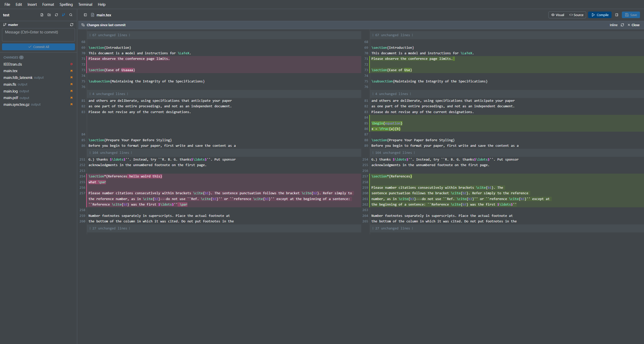Open the Edit menu
The width and height of the screenshot is (644, 344).
tap(19, 4)
